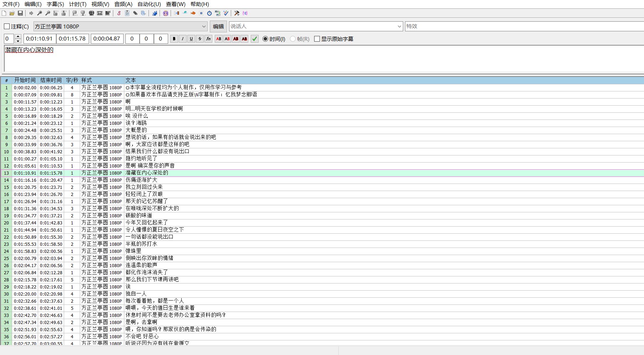644x355 pixels.
Task: Open the Kanji Timer icon
Action: (x=218, y=13)
